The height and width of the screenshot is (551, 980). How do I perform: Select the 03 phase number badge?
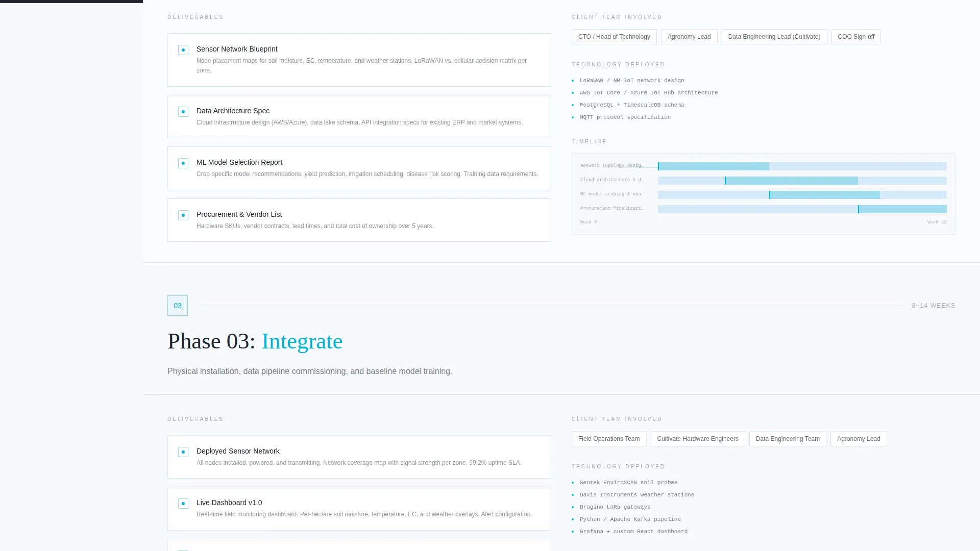[x=178, y=306]
